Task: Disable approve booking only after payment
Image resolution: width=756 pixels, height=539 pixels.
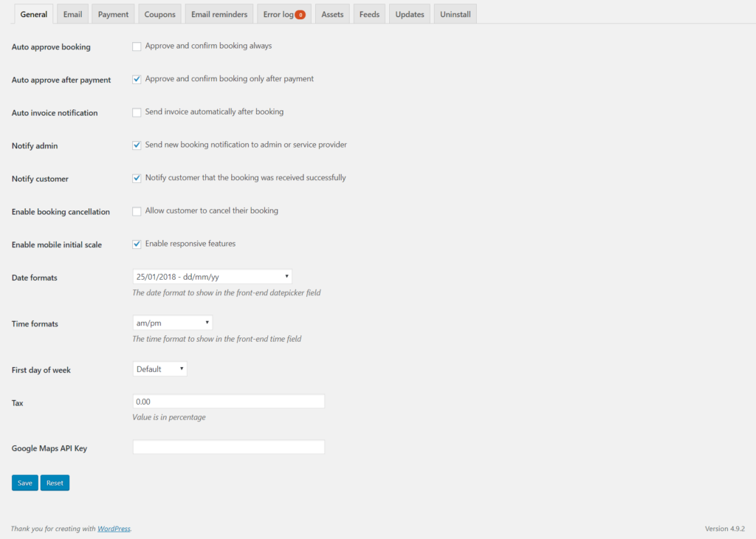Action: click(x=137, y=79)
